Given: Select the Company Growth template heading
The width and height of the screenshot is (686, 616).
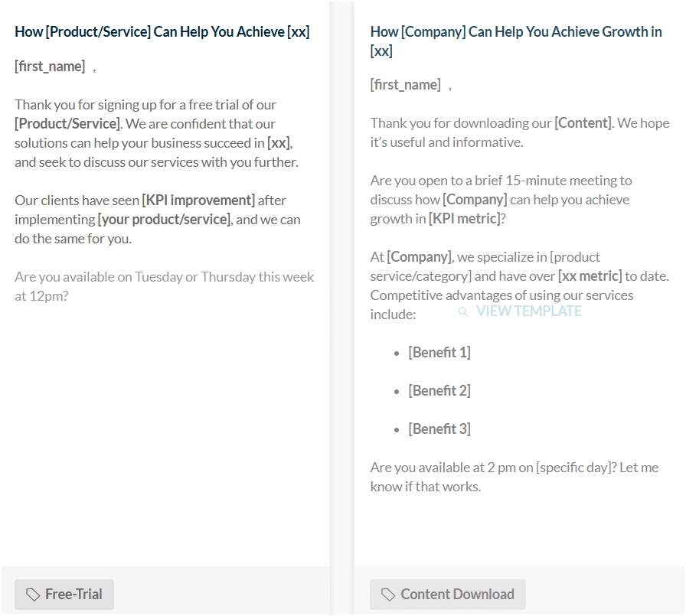Looking at the screenshot, I should pos(516,41).
